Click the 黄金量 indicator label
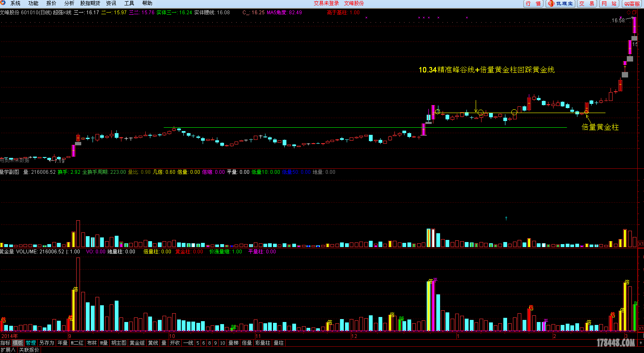 click(7, 252)
